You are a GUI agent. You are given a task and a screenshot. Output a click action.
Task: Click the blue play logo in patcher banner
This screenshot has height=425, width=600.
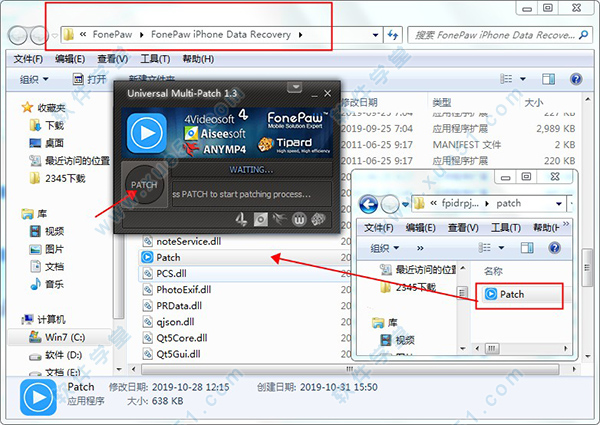pos(147,133)
